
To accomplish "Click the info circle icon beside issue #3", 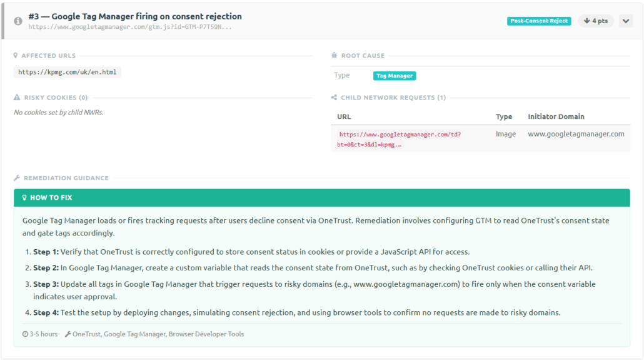I will [18, 21].
